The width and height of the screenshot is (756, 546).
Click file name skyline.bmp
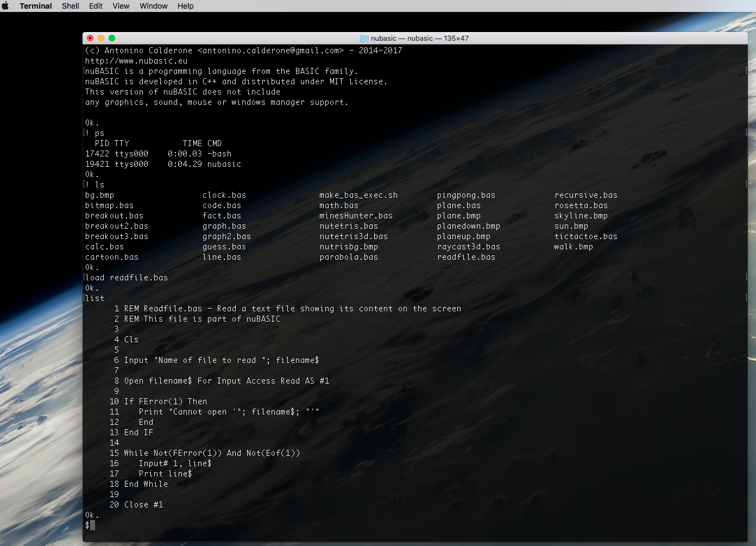581,216
